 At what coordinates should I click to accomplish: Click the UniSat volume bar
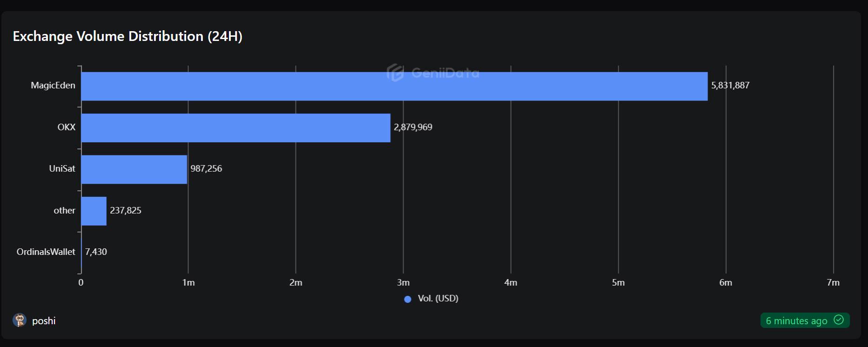[x=134, y=169]
